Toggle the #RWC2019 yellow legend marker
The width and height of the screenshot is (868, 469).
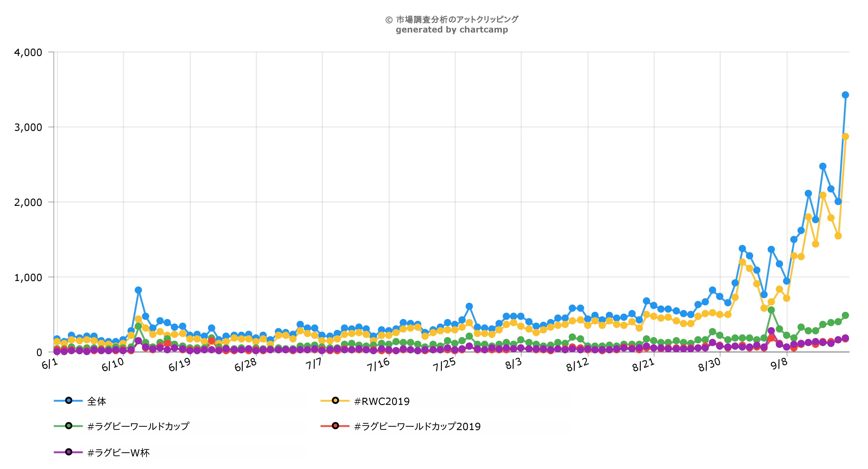pos(335,400)
